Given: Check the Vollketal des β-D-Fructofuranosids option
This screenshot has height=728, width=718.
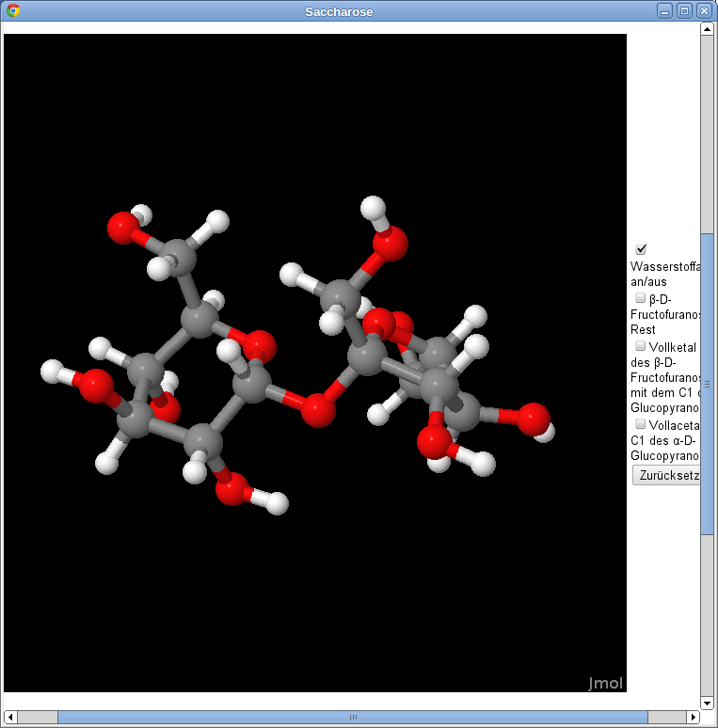Looking at the screenshot, I should pyautogui.click(x=641, y=346).
